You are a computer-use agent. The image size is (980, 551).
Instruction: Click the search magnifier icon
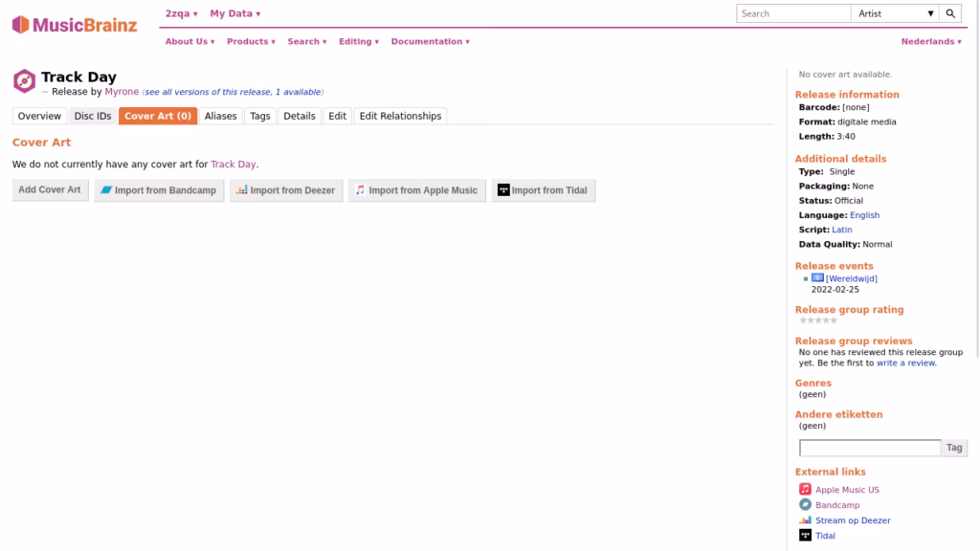click(x=950, y=13)
